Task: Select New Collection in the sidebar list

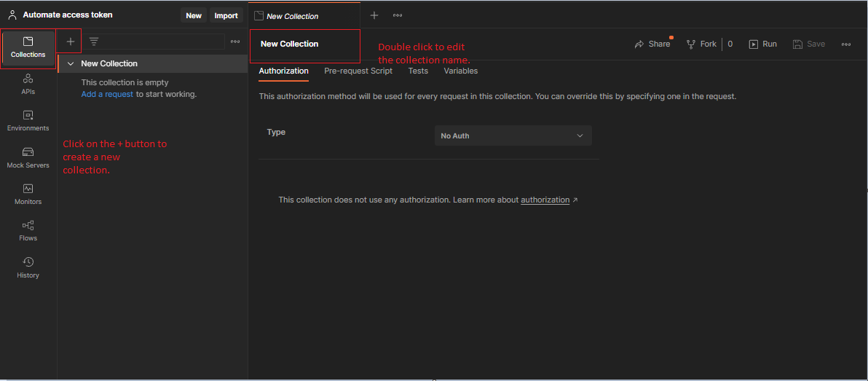Action: pos(153,63)
